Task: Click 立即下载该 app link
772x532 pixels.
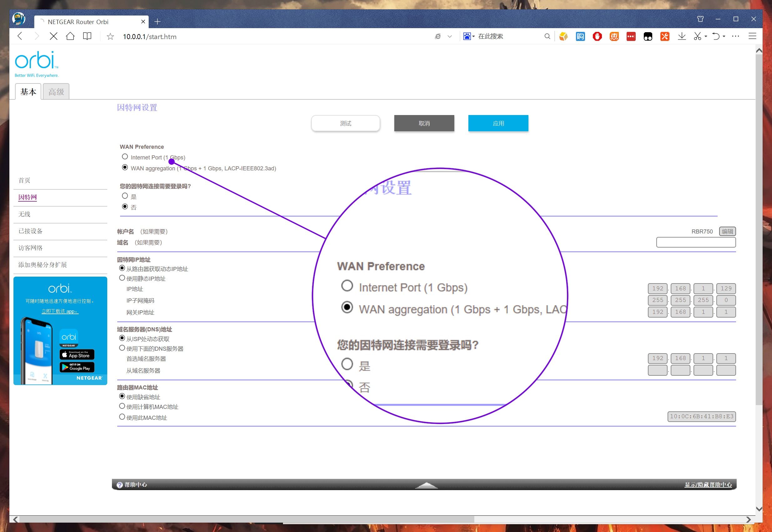Action: pos(60,311)
